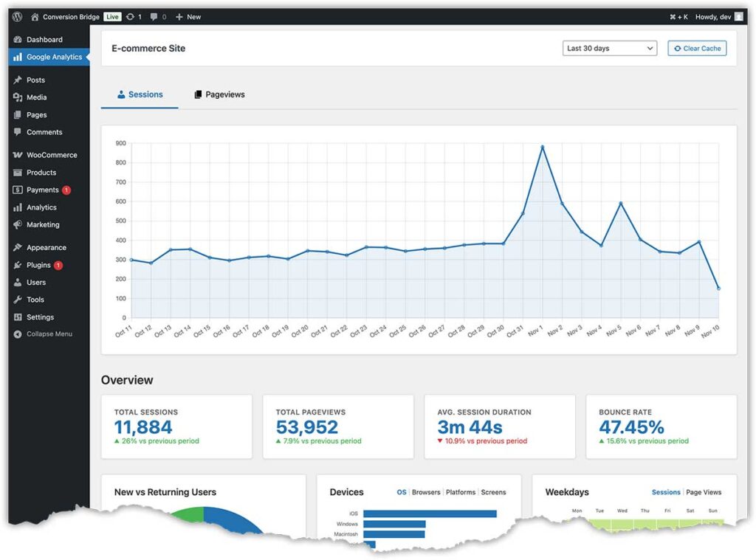756x560 pixels.
Task: Expand the New item in admin bar
Action: coord(188,16)
